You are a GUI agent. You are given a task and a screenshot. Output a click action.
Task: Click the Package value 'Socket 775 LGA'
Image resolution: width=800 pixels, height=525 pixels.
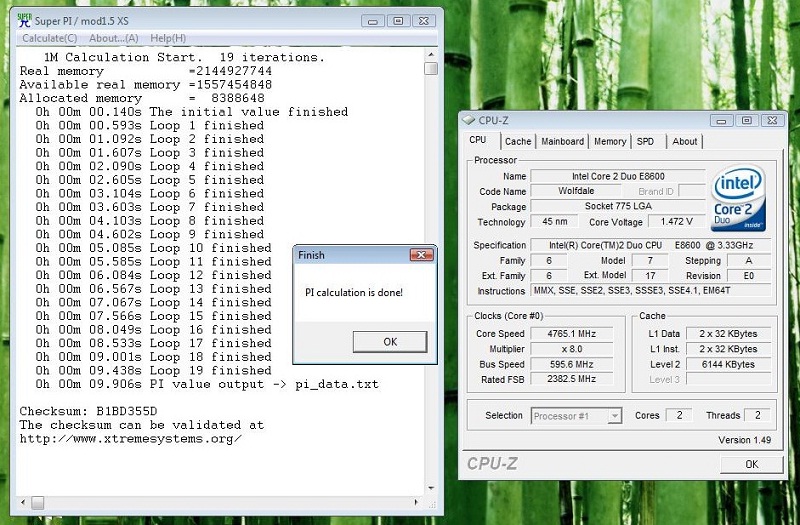618,206
